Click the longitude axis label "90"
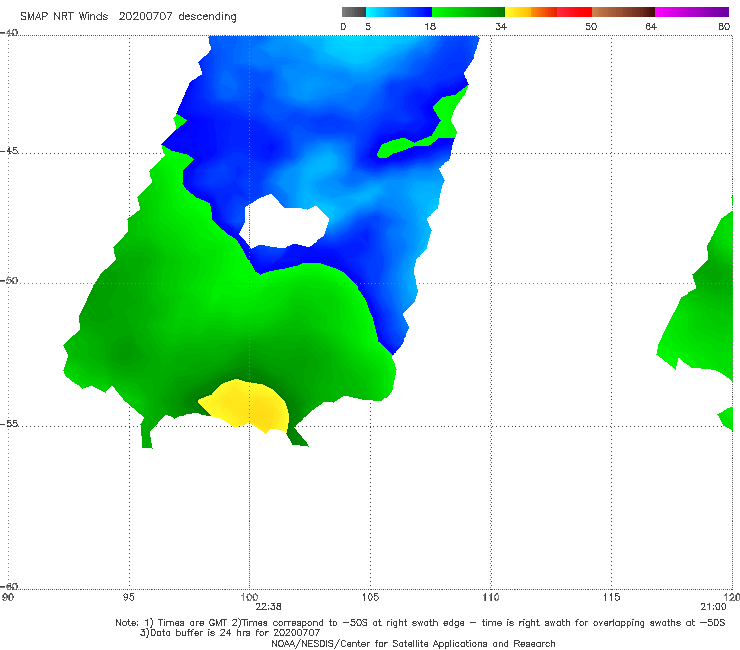 tap(8, 597)
